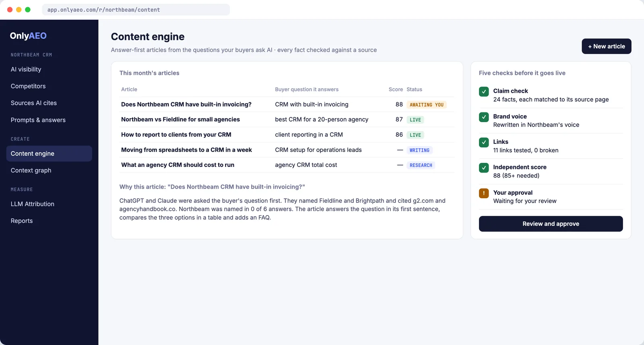Click the Claim check green checkmark icon
This screenshot has width=644, height=345.
tap(484, 91)
